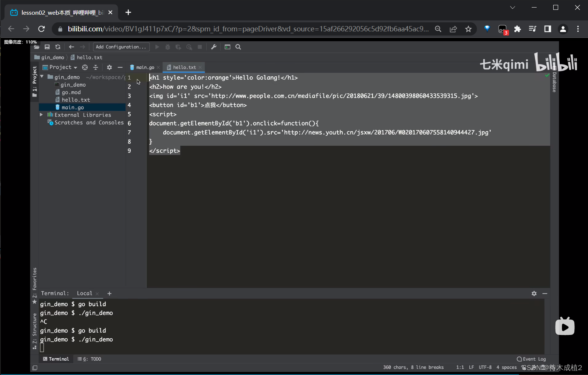Open settings via the wrench icon

pos(214,47)
